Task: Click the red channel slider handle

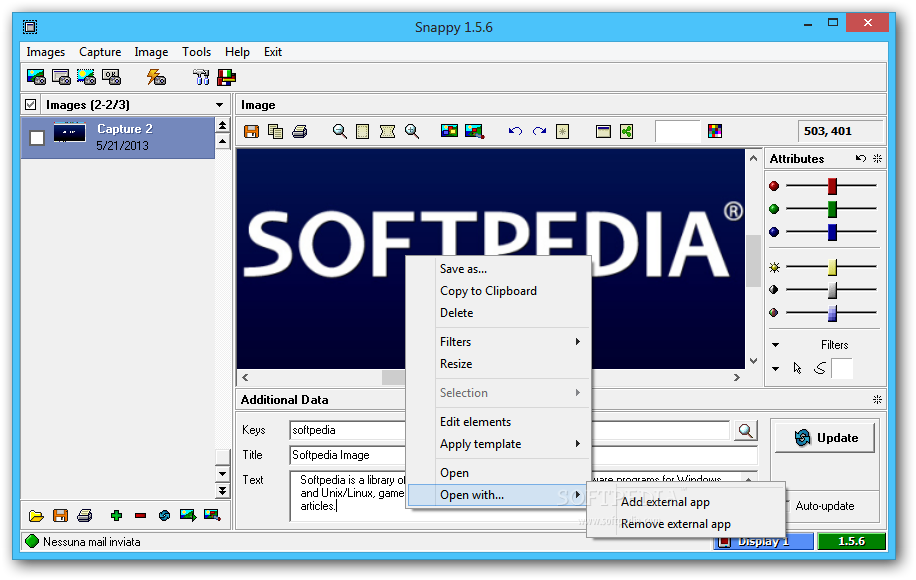Action: 832,186
